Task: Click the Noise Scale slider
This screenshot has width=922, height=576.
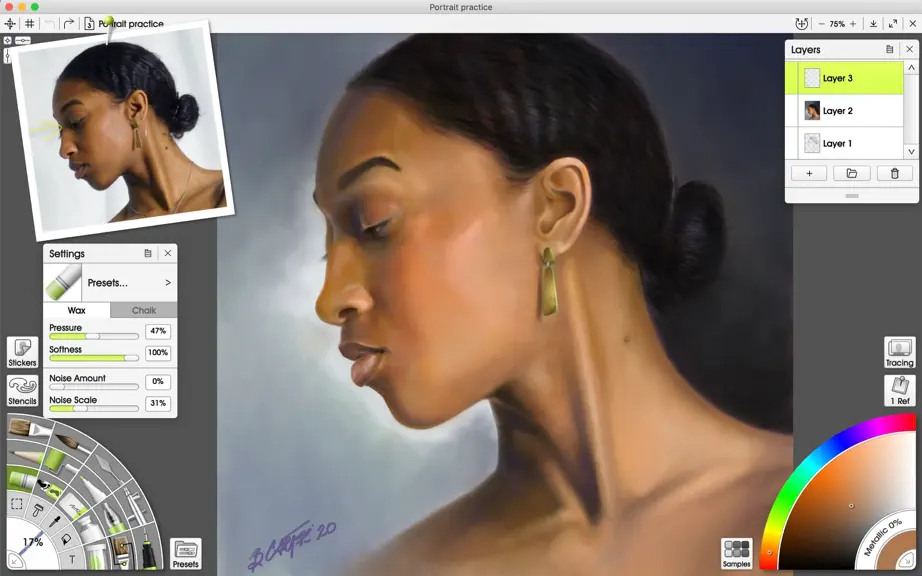Action: coord(94,408)
